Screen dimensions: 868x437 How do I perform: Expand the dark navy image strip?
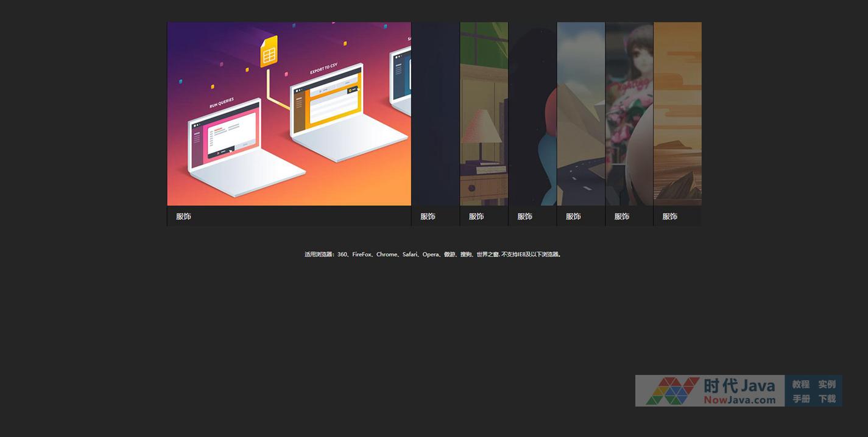coord(436,114)
